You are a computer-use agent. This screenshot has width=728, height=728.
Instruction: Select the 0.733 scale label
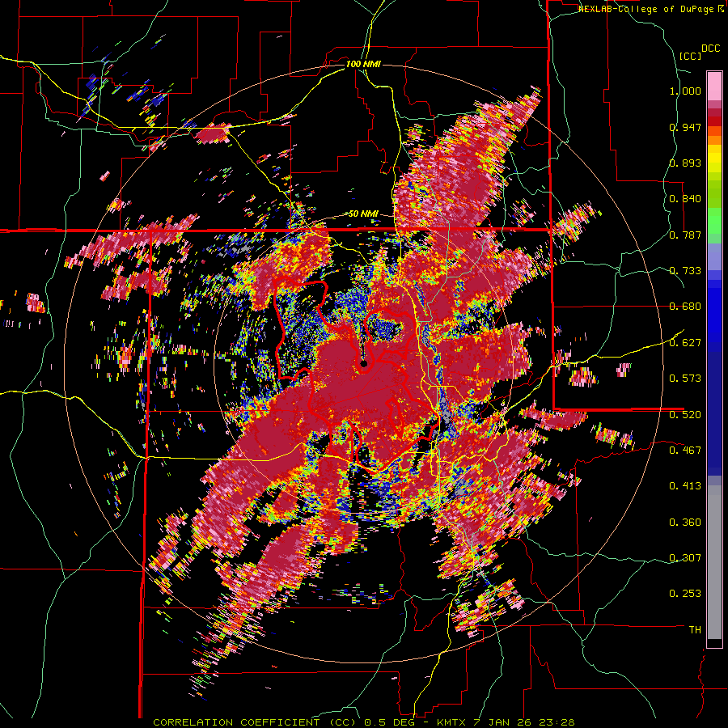685,271
